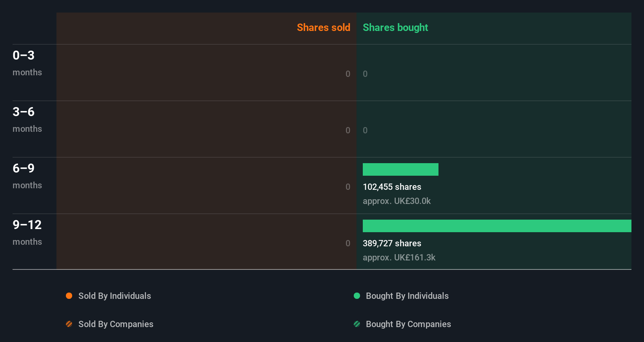This screenshot has height=342, width=644.
Task: Click the striped Sold By Companies legend icon
Action: (x=69, y=324)
